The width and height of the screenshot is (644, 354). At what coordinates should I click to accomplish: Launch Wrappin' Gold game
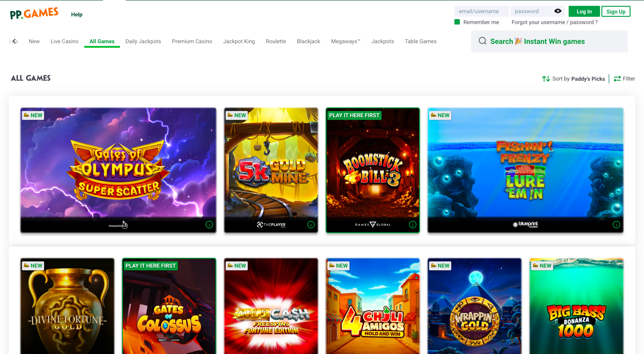474,306
